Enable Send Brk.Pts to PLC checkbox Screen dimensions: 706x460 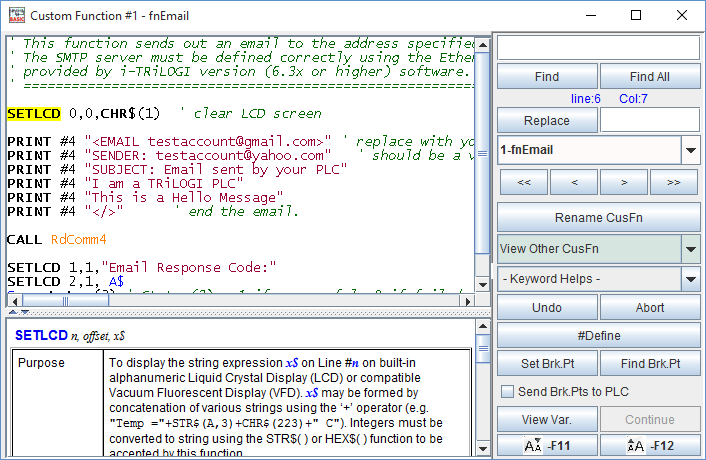[x=507, y=392]
